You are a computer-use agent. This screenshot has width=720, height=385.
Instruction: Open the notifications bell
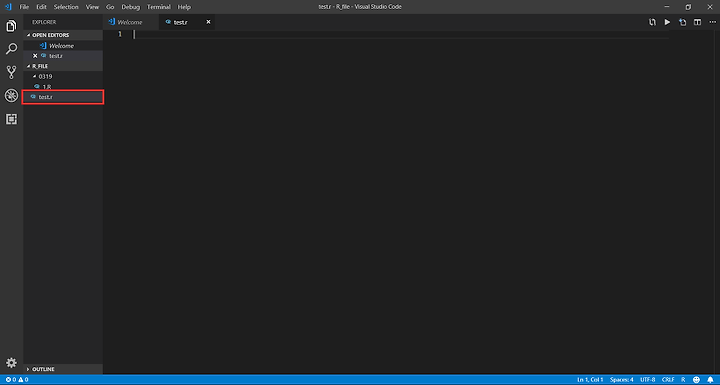coord(710,379)
